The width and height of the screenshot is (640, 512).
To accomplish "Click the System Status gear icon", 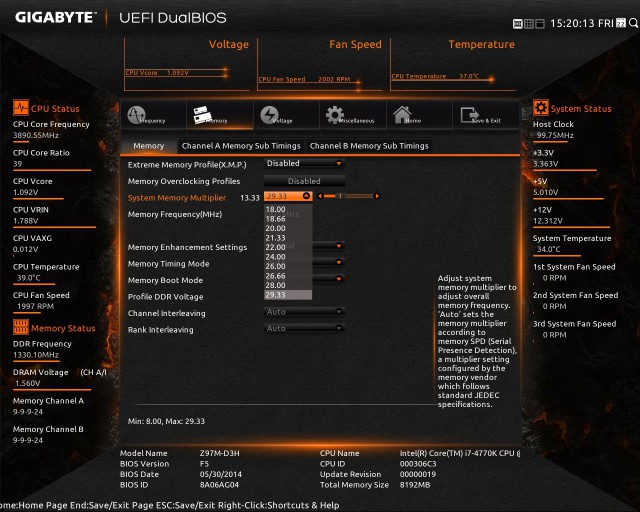I will coord(540,108).
